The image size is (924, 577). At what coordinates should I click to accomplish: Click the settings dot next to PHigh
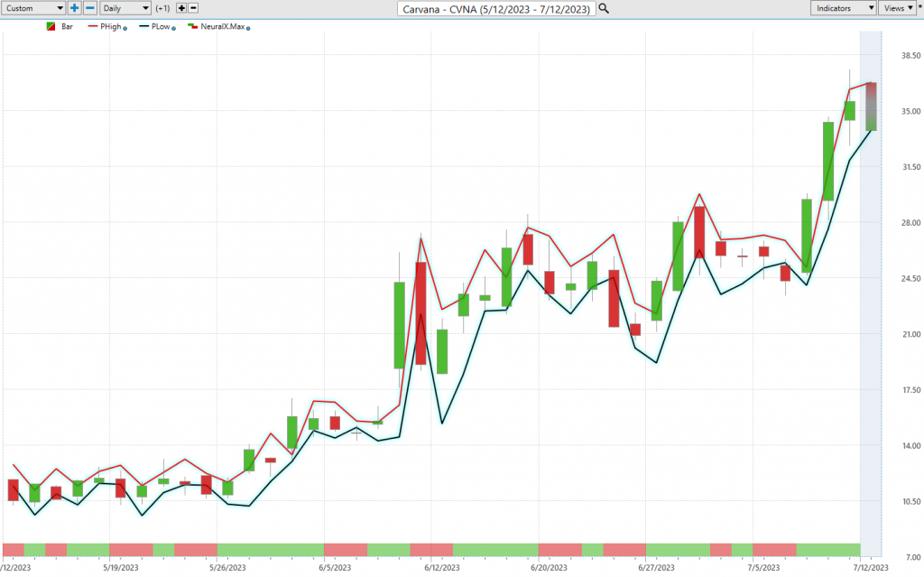click(x=125, y=28)
